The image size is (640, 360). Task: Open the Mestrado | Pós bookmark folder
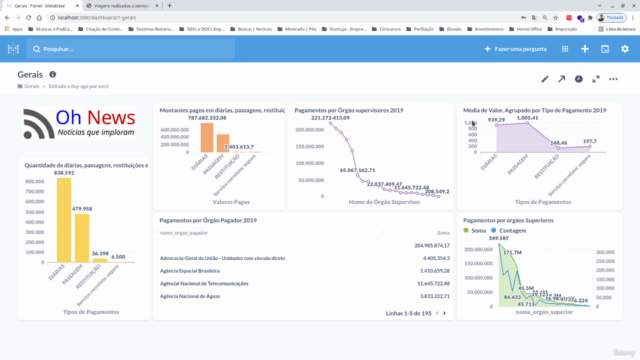click(297, 29)
